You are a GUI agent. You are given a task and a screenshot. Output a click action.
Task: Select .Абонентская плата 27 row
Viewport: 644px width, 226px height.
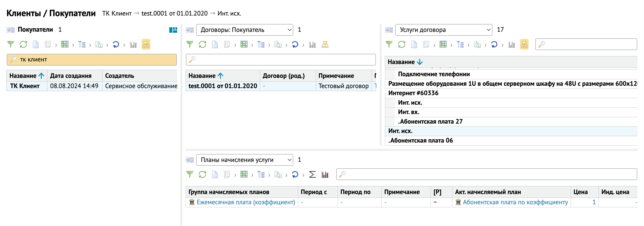pos(511,122)
